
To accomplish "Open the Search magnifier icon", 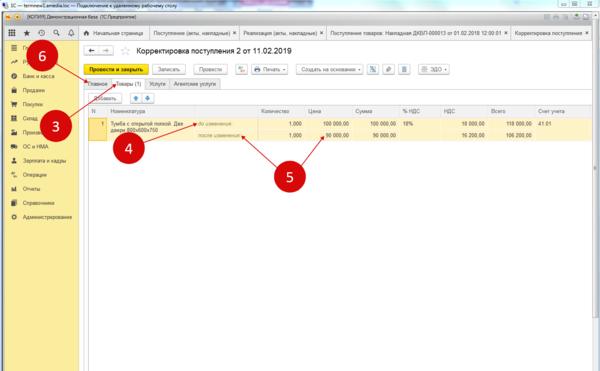I will click(x=56, y=33).
